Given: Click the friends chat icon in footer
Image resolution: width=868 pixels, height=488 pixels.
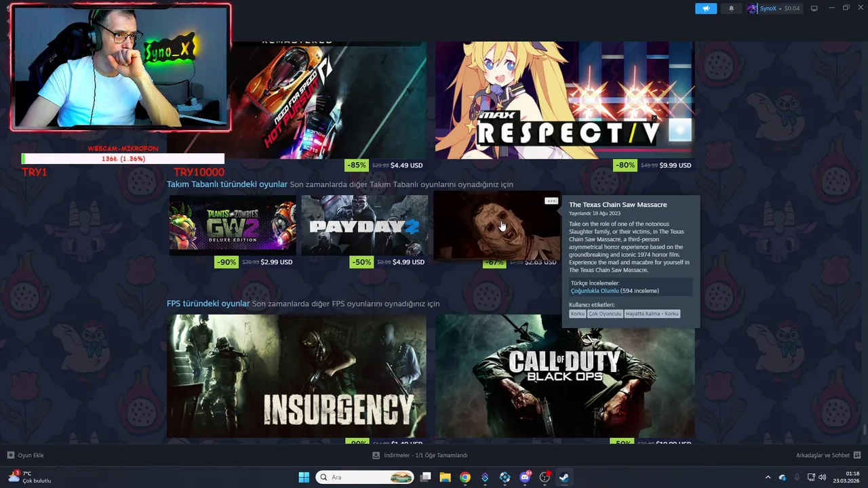Looking at the screenshot, I should coord(857,455).
